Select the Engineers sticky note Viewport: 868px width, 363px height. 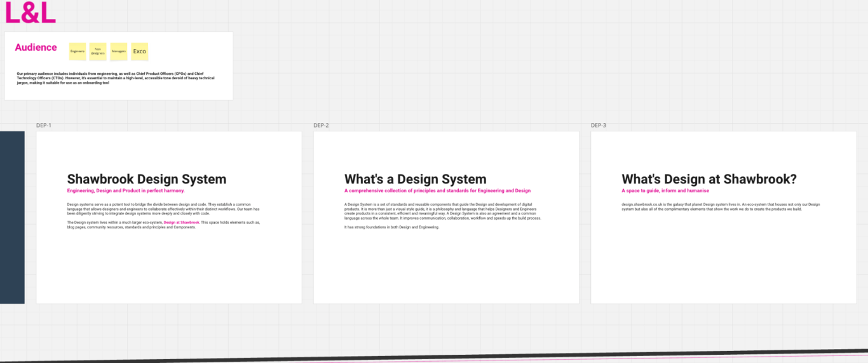point(78,51)
